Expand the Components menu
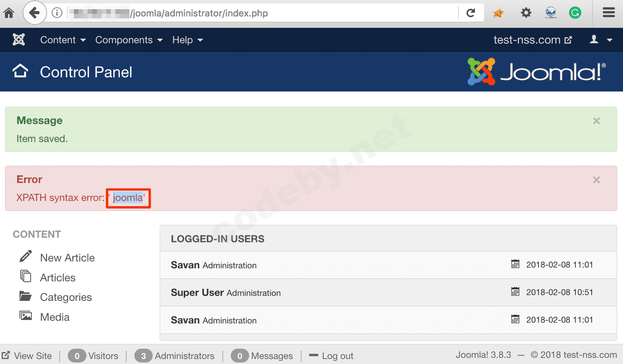This screenshot has width=623, height=364. click(x=129, y=40)
